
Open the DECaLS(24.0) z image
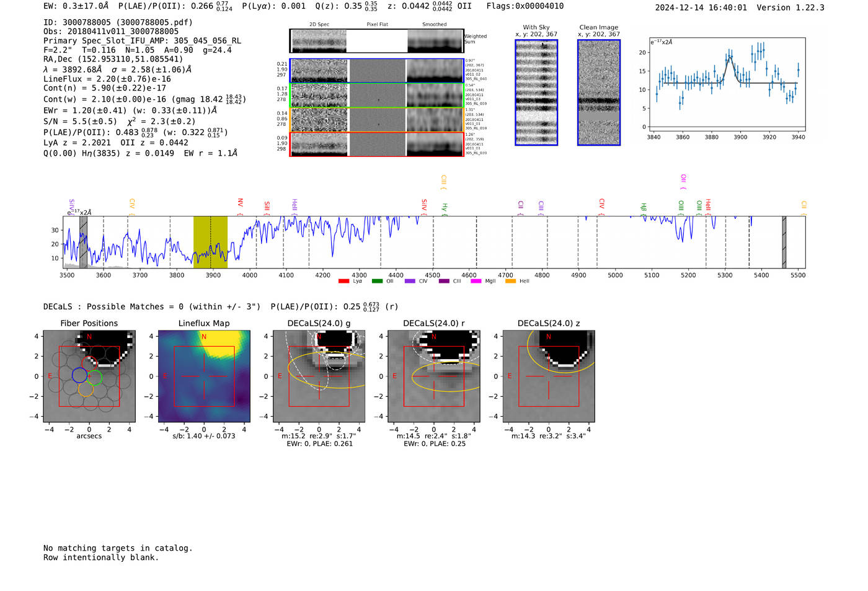[x=549, y=376]
